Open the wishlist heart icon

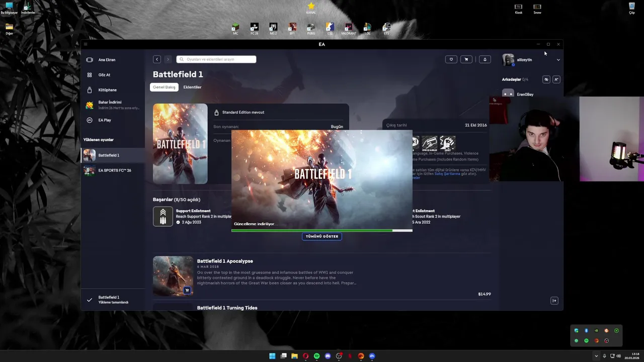pyautogui.click(x=451, y=59)
